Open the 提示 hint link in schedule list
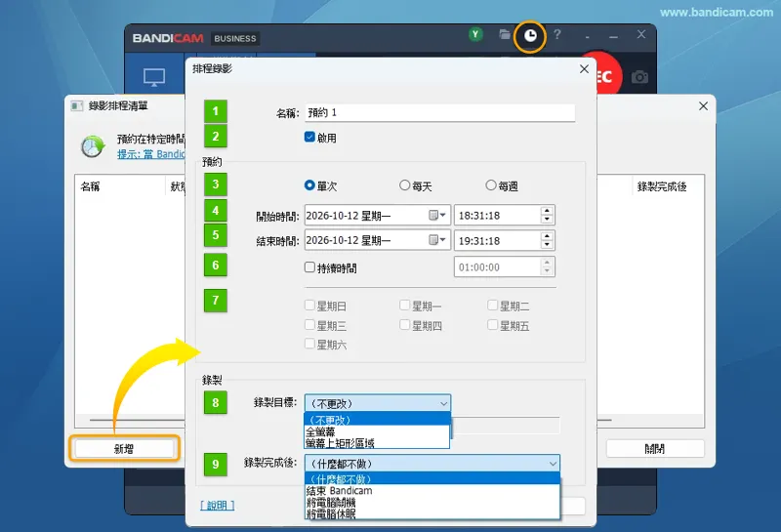The width and height of the screenshot is (781, 532). (151, 154)
